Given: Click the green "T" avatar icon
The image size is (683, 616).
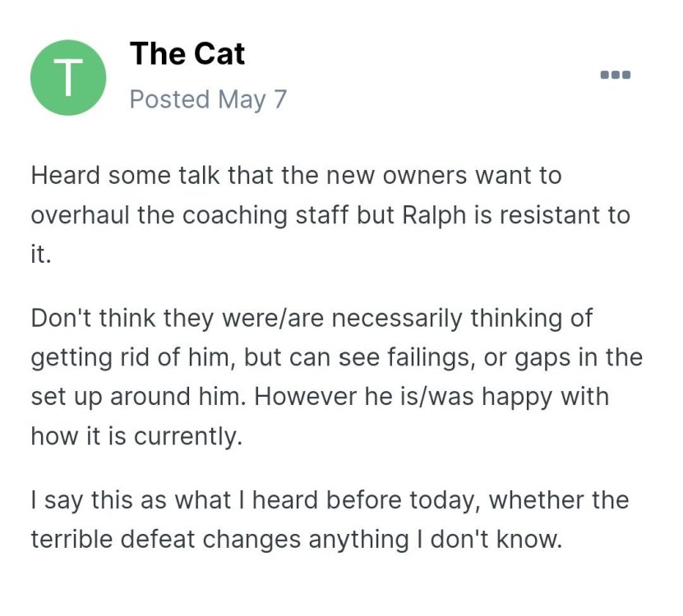Looking at the screenshot, I should click(68, 78).
